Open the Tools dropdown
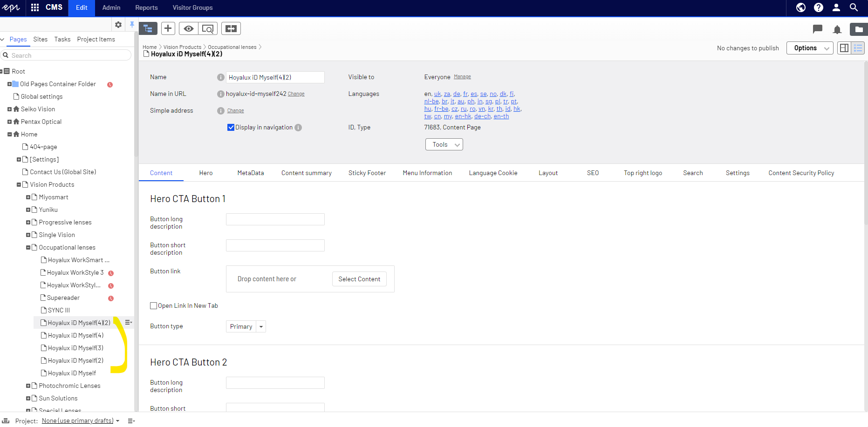Image resolution: width=868 pixels, height=427 pixels. (444, 145)
